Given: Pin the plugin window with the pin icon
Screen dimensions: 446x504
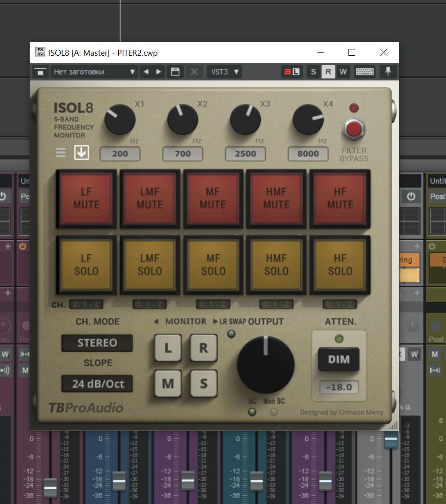Looking at the screenshot, I should [388, 72].
